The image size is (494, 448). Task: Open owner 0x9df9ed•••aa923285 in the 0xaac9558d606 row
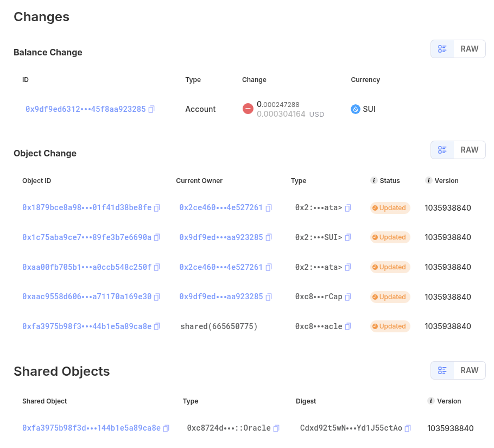[221, 297]
